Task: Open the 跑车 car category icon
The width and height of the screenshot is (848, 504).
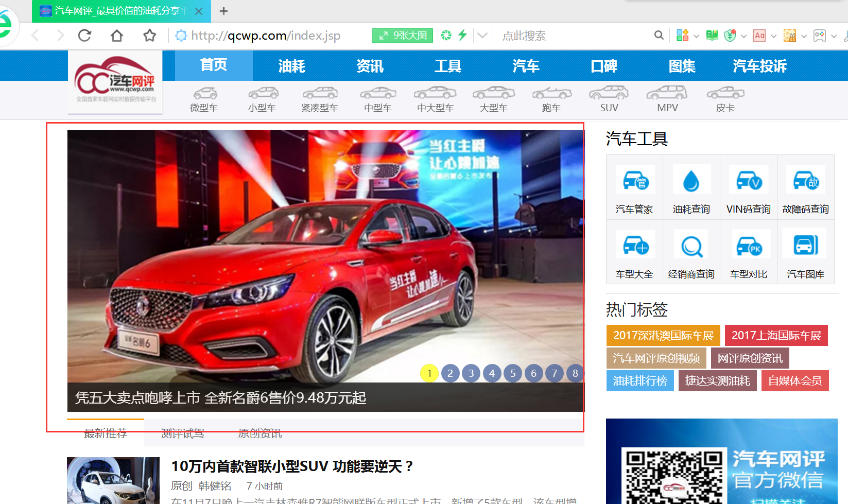Action: [551, 93]
